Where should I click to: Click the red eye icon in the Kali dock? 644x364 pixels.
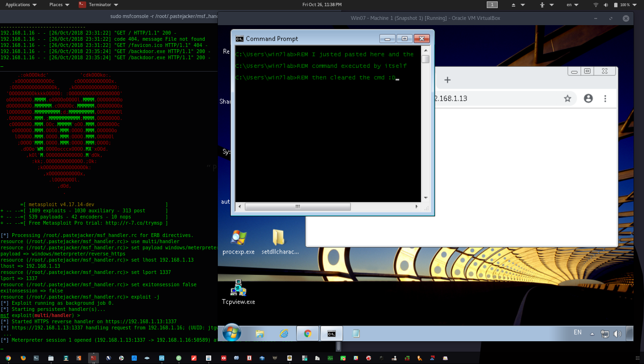coord(224,358)
